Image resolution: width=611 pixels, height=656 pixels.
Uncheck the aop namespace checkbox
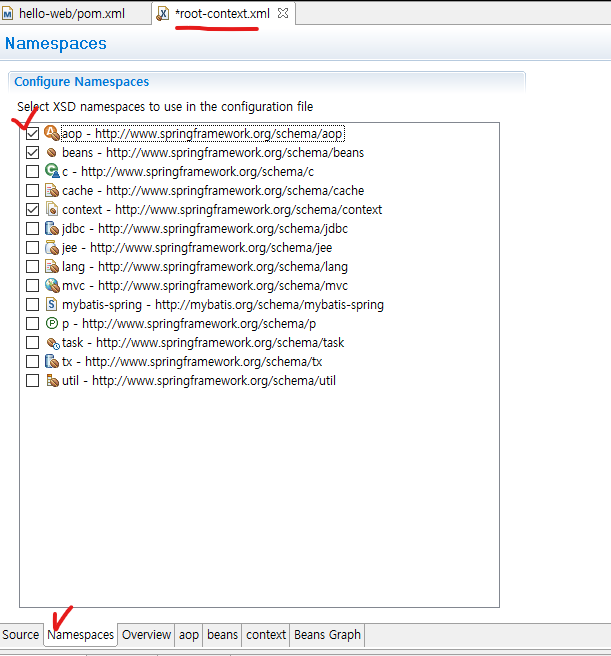pos(33,134)
